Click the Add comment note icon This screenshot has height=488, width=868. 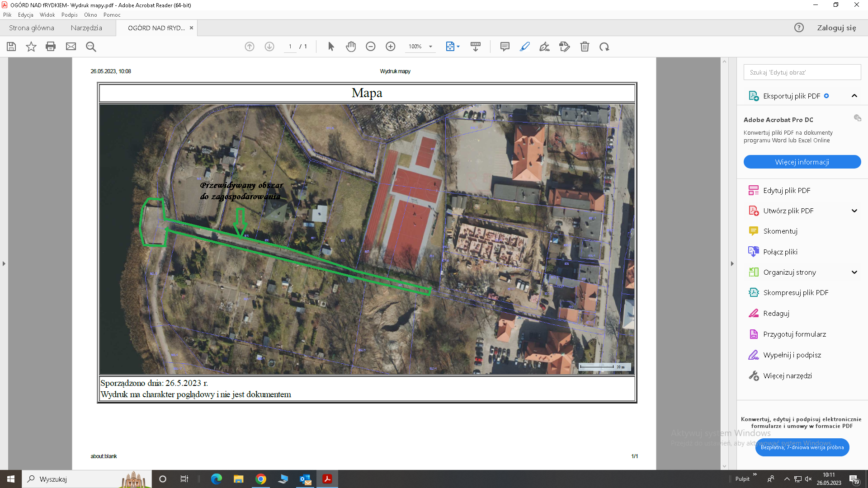pyautogui.click(x=505, y=47)
